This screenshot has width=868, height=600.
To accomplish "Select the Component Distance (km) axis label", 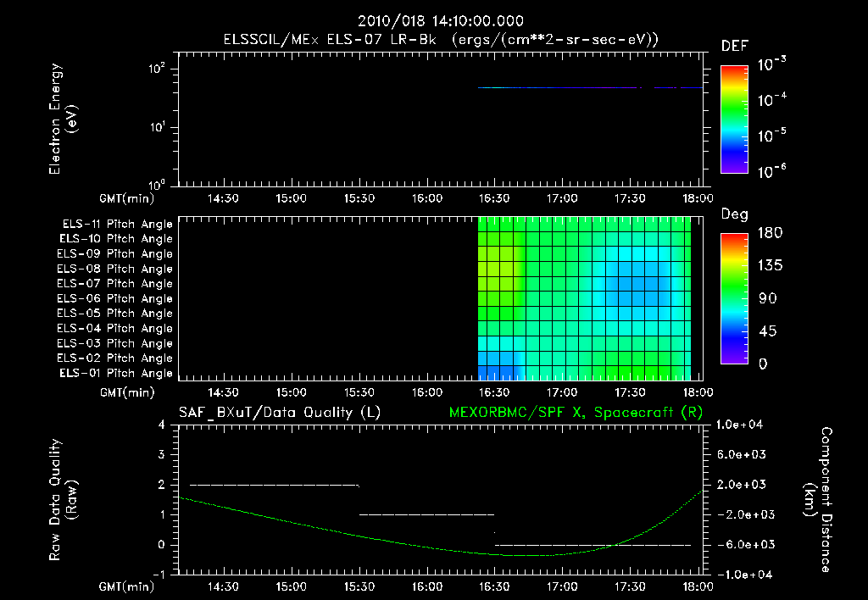I will point(818,500).
